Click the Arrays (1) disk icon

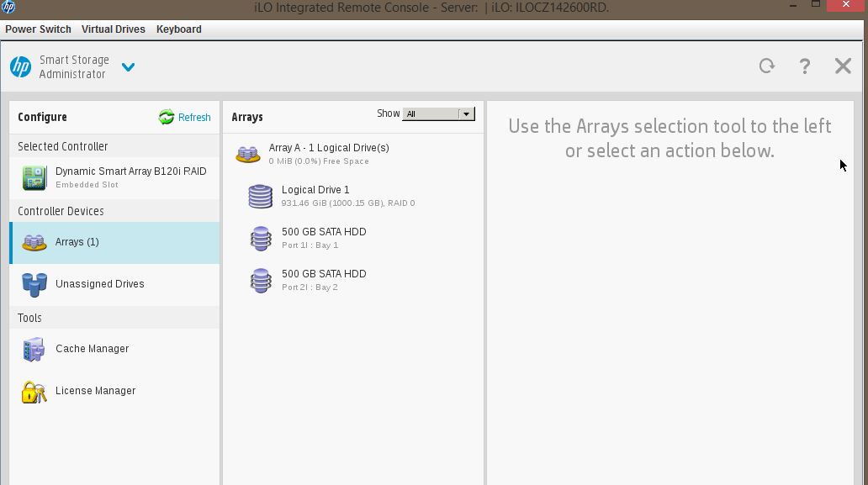tap(34, 242)
